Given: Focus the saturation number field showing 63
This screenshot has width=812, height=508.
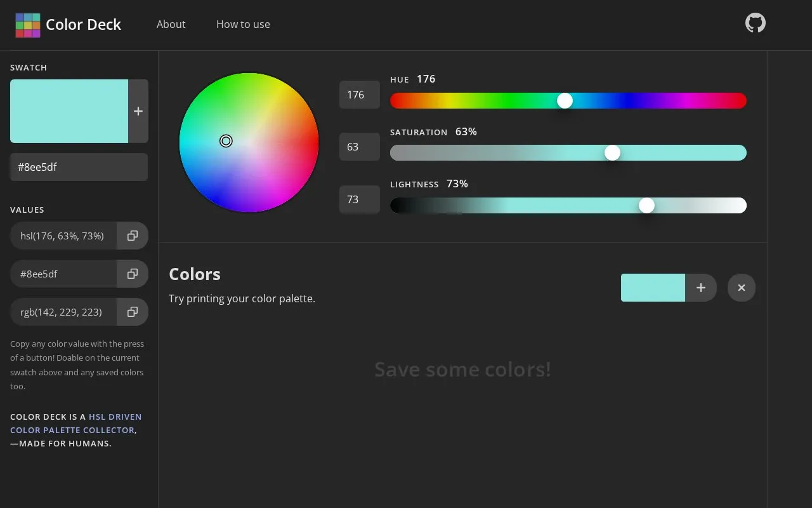Looking at the screenshot, I should (360, 147).
